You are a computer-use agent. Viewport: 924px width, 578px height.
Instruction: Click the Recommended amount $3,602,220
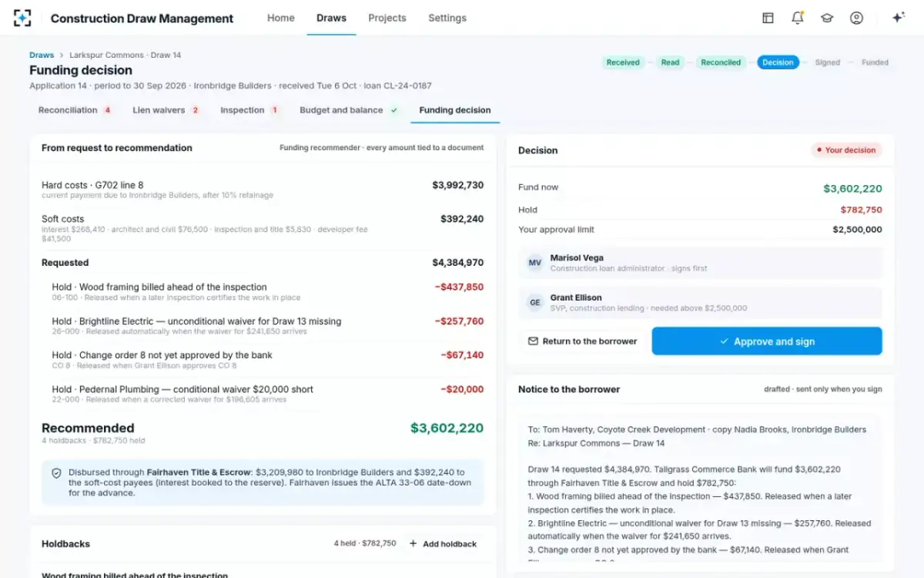[447, 428]
